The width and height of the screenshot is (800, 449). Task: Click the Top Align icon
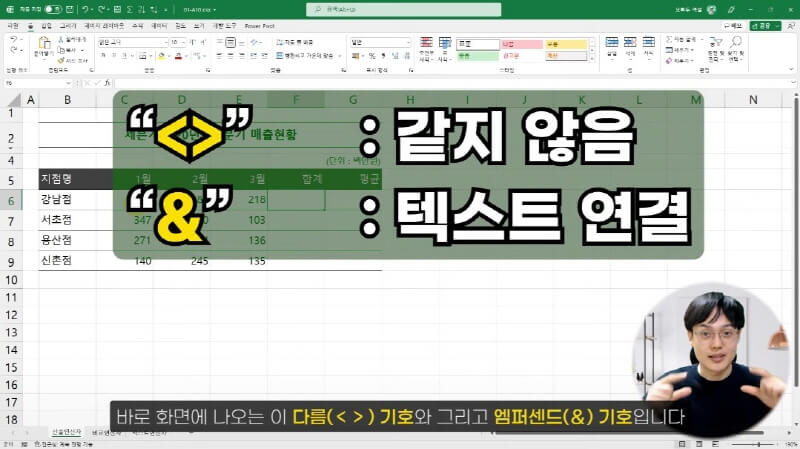(x=219, y=42)
